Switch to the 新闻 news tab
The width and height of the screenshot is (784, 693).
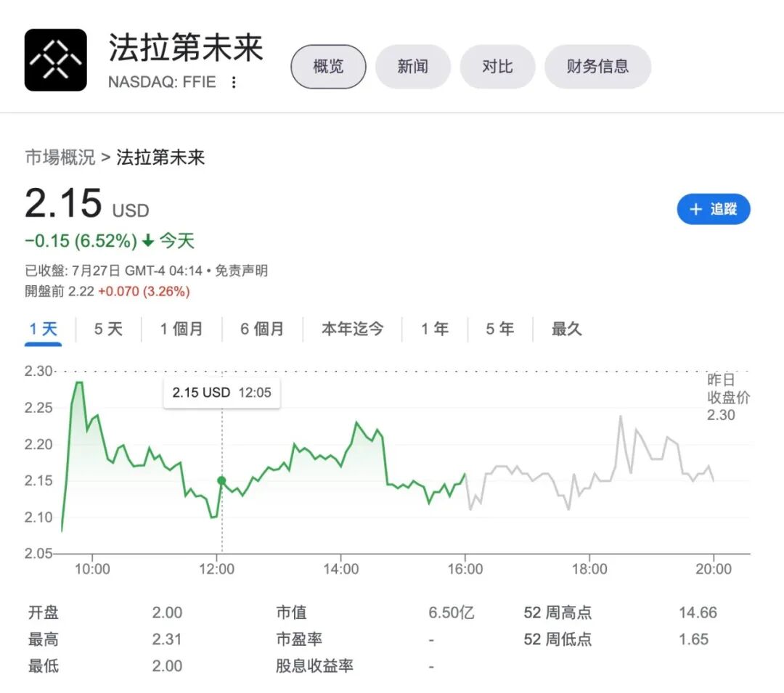pyautogui.click(x=413, y=67)
